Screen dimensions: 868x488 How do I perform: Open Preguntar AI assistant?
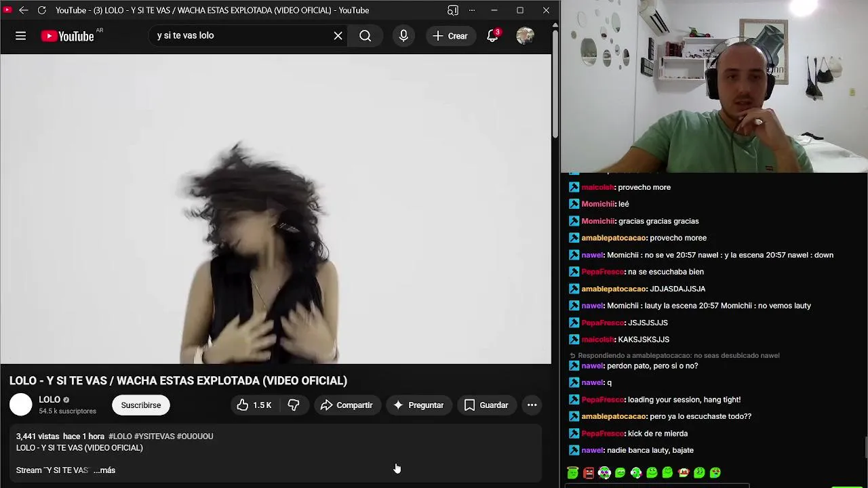click(x=418, y=405)
